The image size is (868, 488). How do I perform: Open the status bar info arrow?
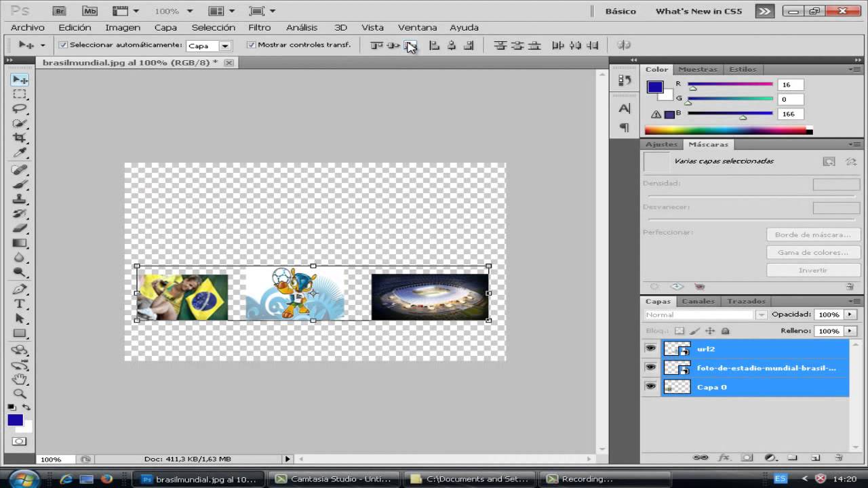[288, 459]
